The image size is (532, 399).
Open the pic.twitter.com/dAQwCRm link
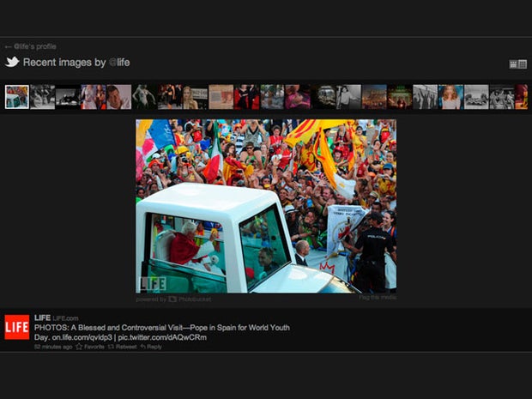pyautogui.click(x=162, y=337)
